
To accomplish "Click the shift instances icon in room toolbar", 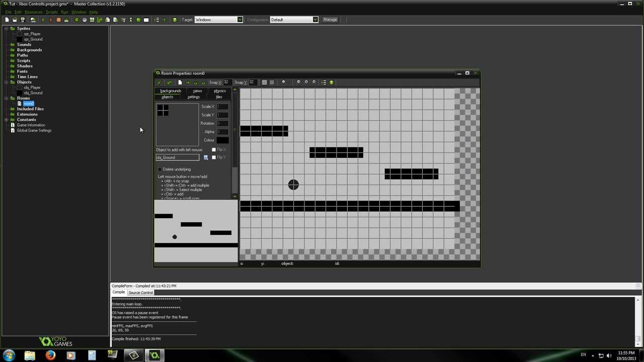I will click(x=188, y=82).
